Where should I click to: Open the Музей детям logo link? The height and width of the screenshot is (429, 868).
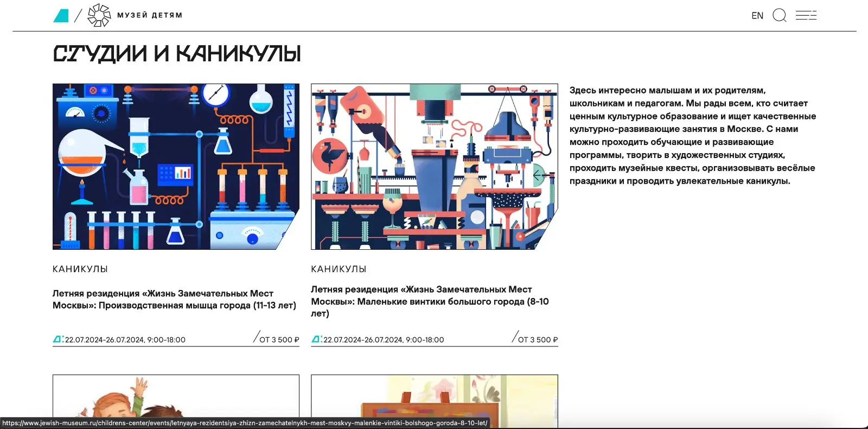tap(135, 15)
